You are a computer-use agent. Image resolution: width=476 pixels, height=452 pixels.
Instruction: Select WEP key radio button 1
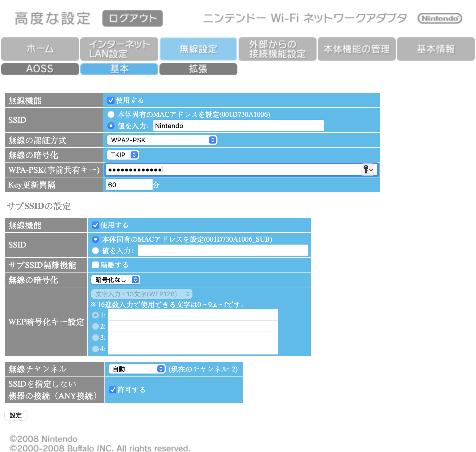(95, 315)
